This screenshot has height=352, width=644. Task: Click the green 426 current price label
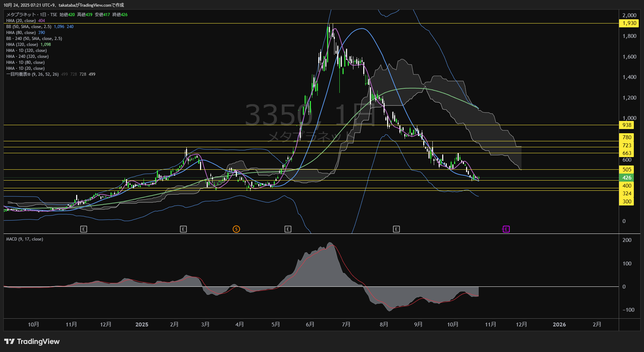pyautogui.click(x=626, y=178)
